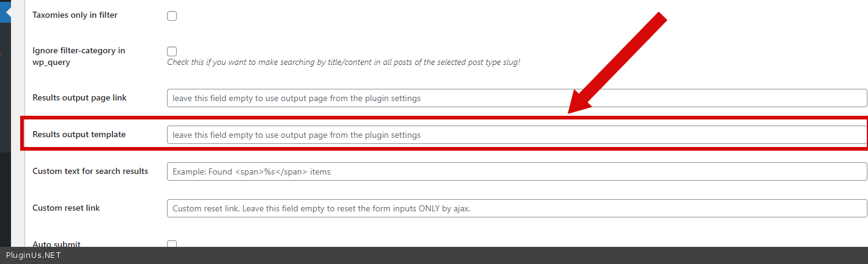
Task: Click the 'Taxomies only in filter' label
Action: 75,15
